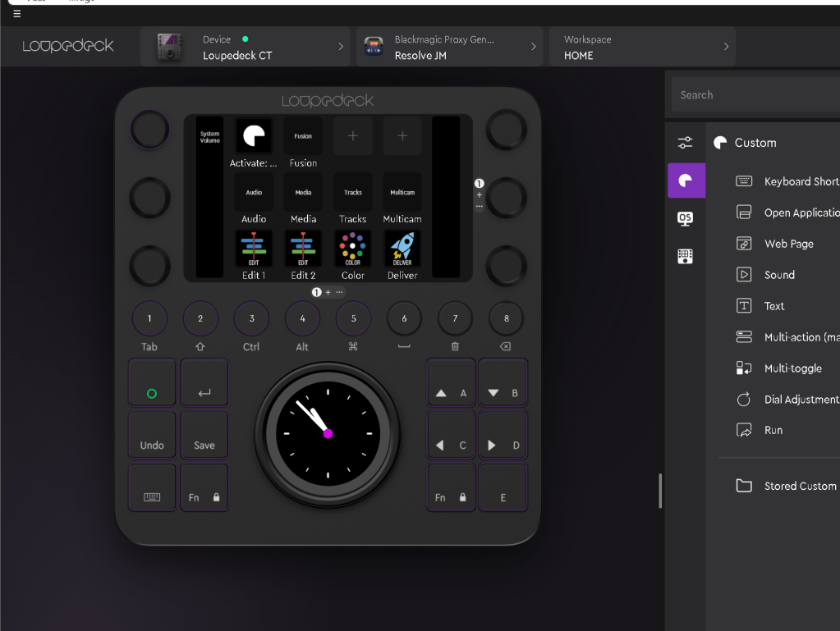Select the Multi-toggle custom action
The width and height of the screenshot is (840, 631).
pyautogui.click(x=779, y=368)
